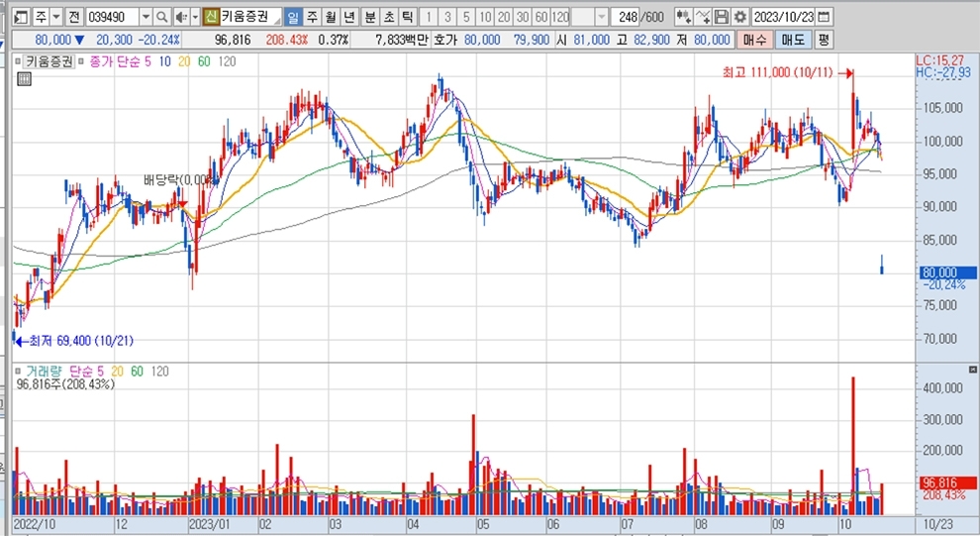Click the add candle chart icon
The height and width of the screenshot is (536, 980).
[684, 17]
